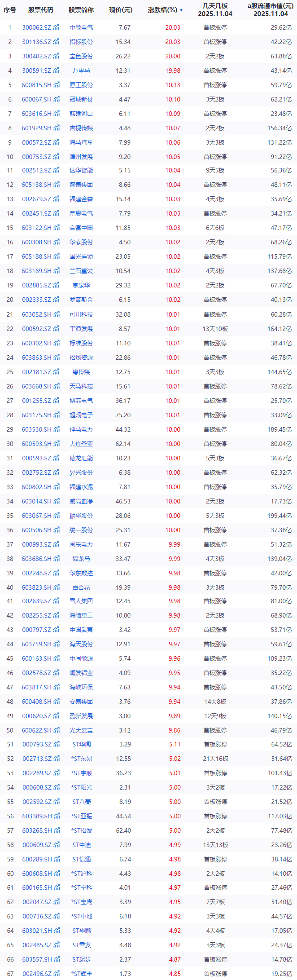The width and height of the screenshot is (297, 980).
Task: Click the chart icon beside 300062.SZ
Action: 57,27
